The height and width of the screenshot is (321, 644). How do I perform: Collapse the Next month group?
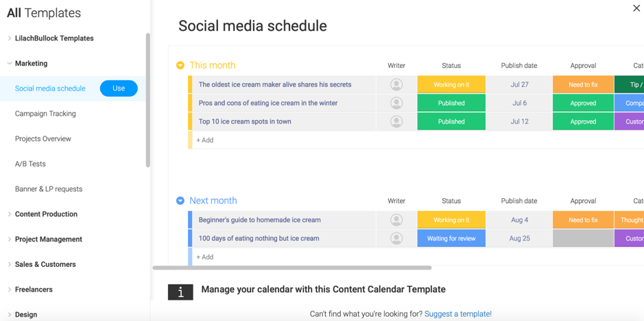click(x=180, y=201)
